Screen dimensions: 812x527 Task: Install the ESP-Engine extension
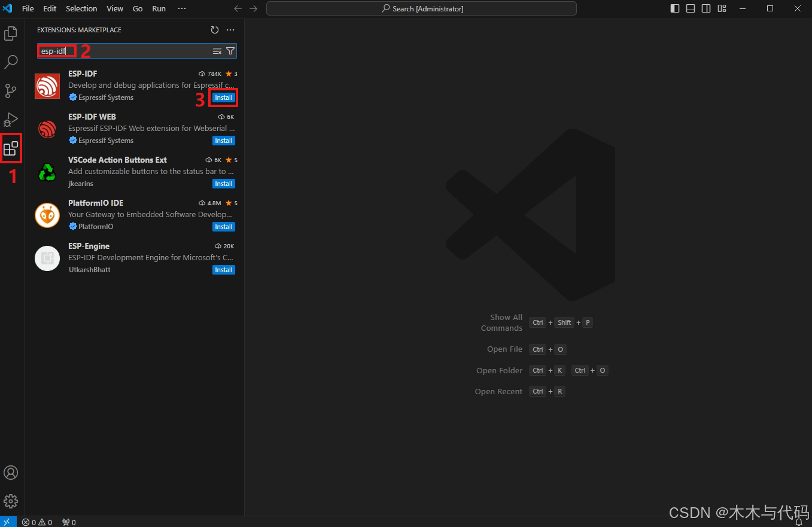click(224, 270)
